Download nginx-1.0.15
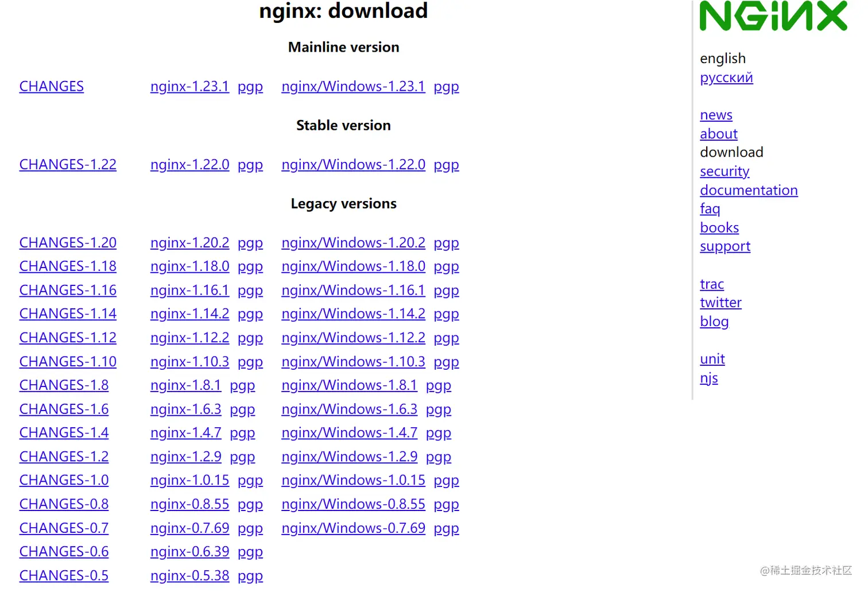The height and width of the screenshot is (592, 868). coord(189,481)
